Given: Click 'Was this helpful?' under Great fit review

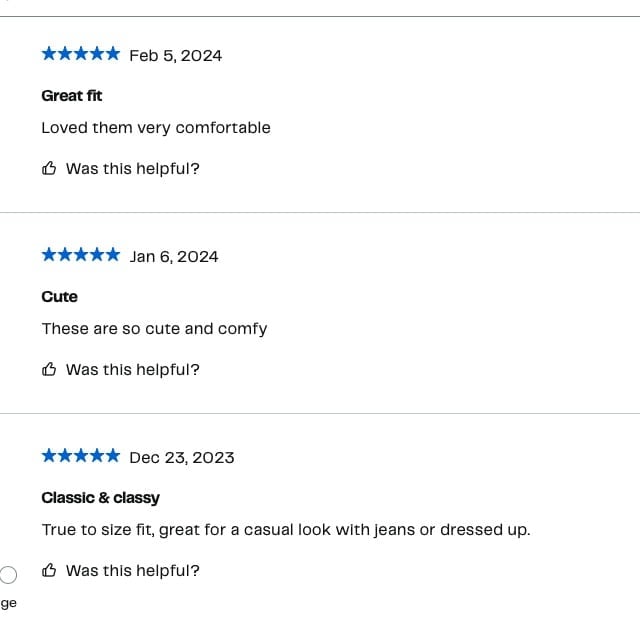Looking at the screenshot, I should pos(133,169).
